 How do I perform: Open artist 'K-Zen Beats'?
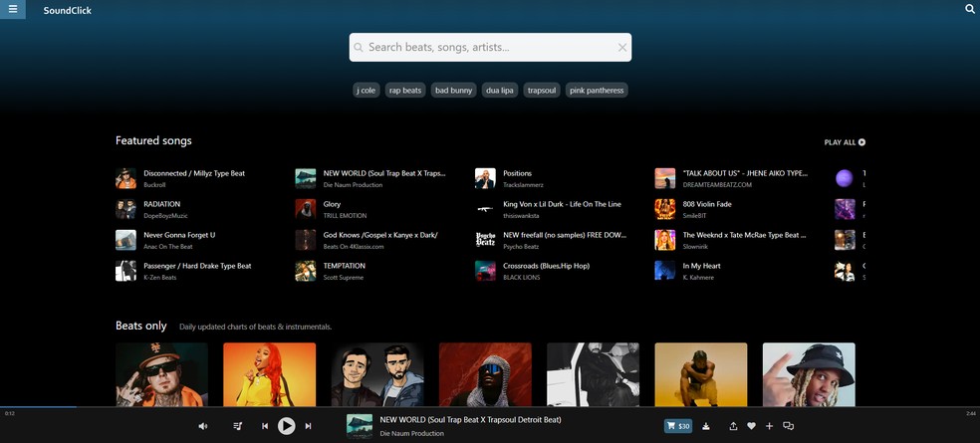(x=160, y=278)
